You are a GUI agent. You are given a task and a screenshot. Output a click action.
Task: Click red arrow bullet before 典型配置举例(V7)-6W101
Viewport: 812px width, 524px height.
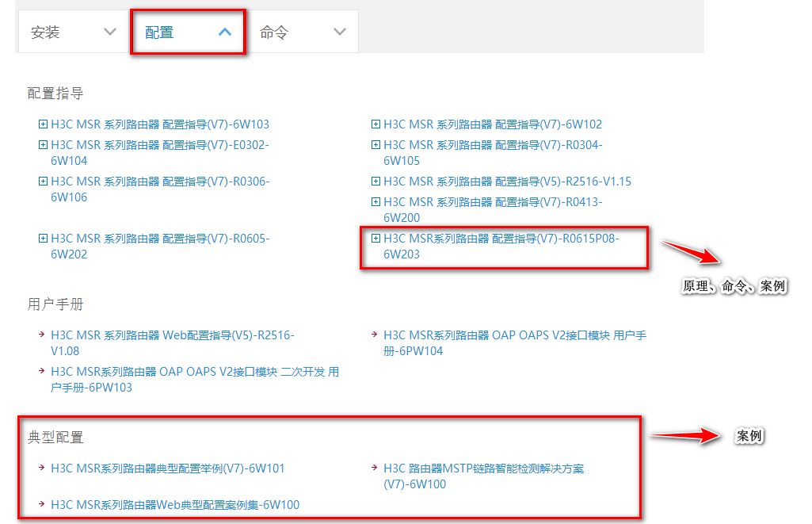pyautogui.click(x=41, y=468)
